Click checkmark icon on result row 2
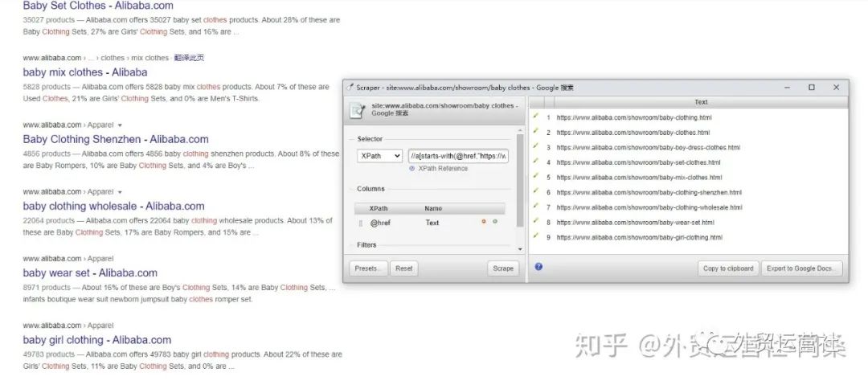Viewport: 868px width, 381px height. coord(535,131)
